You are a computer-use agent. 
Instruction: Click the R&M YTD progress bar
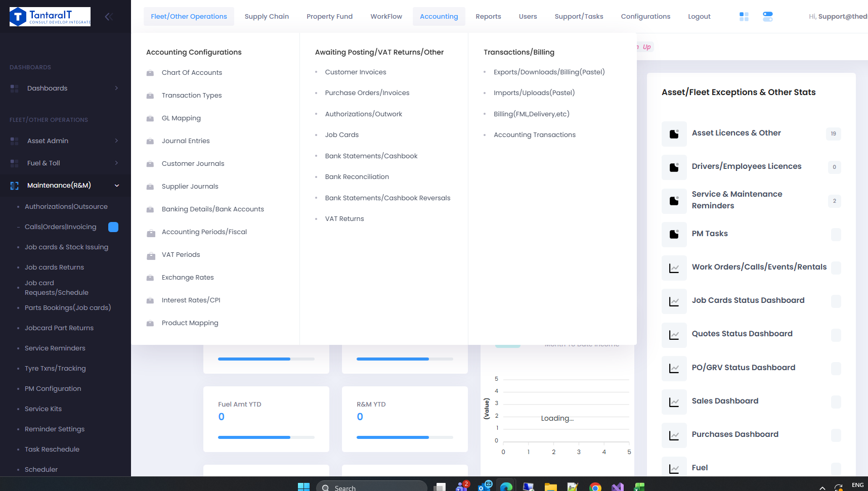pyautogui.click(x=405, y=437)
